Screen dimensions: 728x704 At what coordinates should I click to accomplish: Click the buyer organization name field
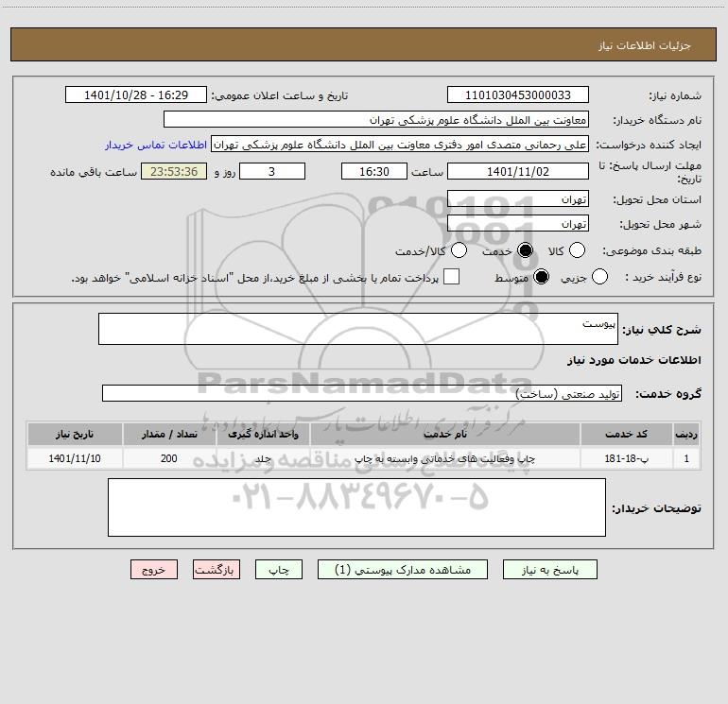[376, 119]
